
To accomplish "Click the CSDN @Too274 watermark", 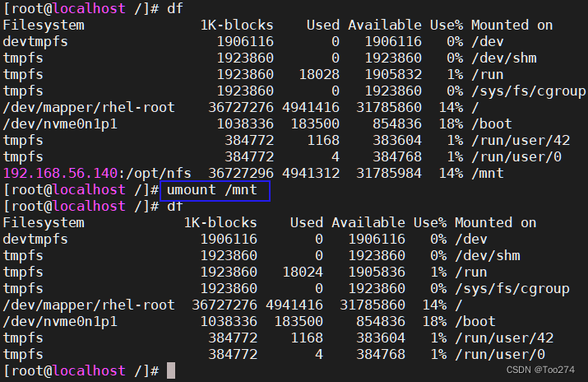I will (x=540, y=370).
